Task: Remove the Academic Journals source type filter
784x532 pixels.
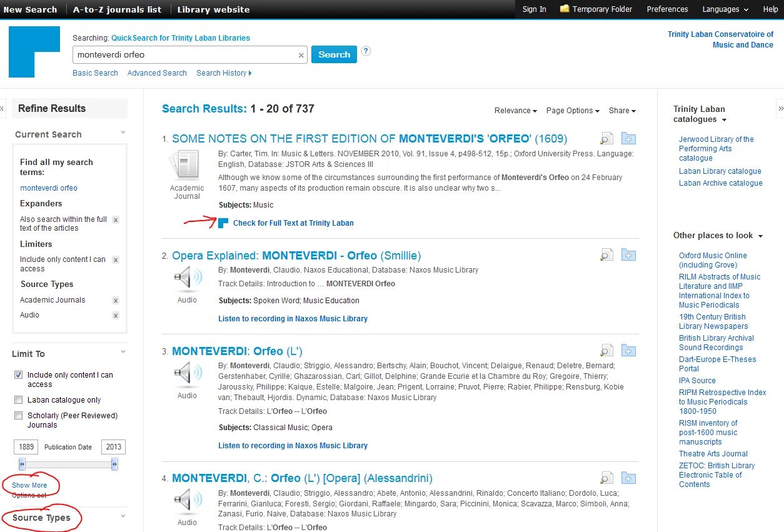Action: click(115, 301)
